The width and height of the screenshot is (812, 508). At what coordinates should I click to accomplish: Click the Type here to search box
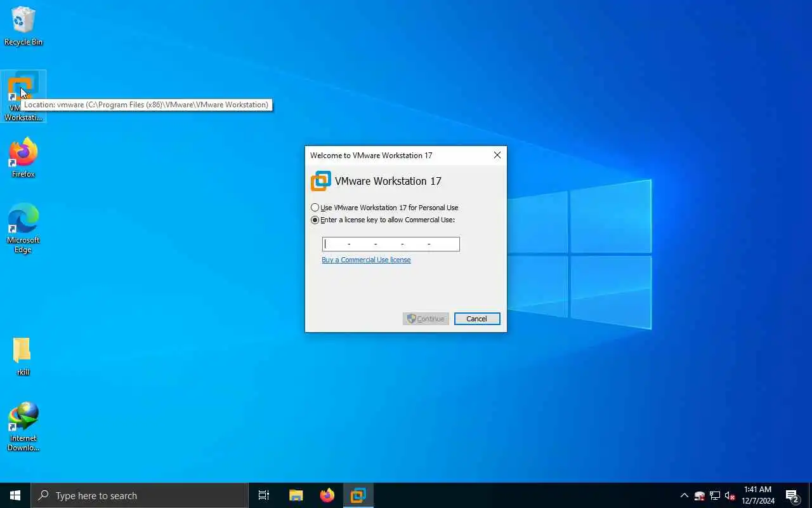pyautogui.click(x=140, y=495)
